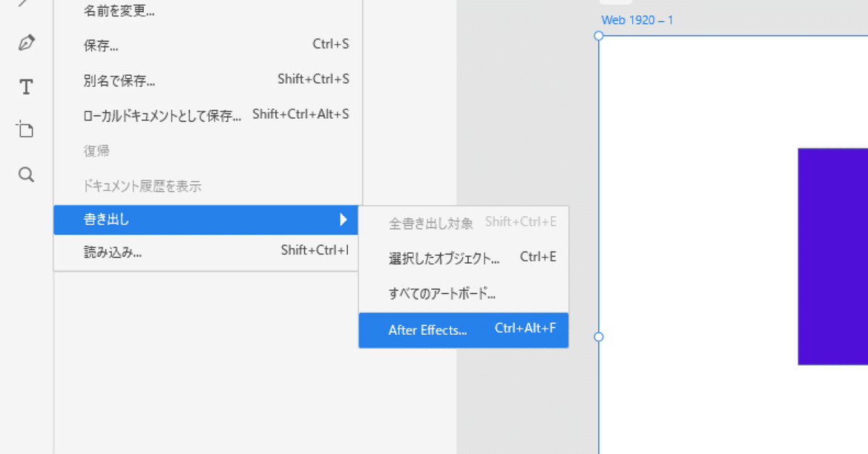The width and height of the screenshot is (868, 454).
Task: Choose すべてのアートボード... export option
Action: tap(464, 294)
